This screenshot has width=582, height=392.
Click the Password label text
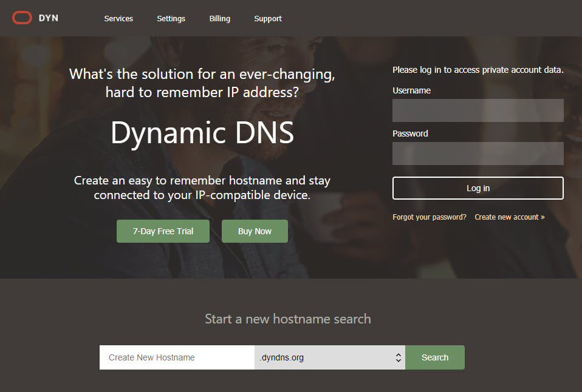(410, 133)
